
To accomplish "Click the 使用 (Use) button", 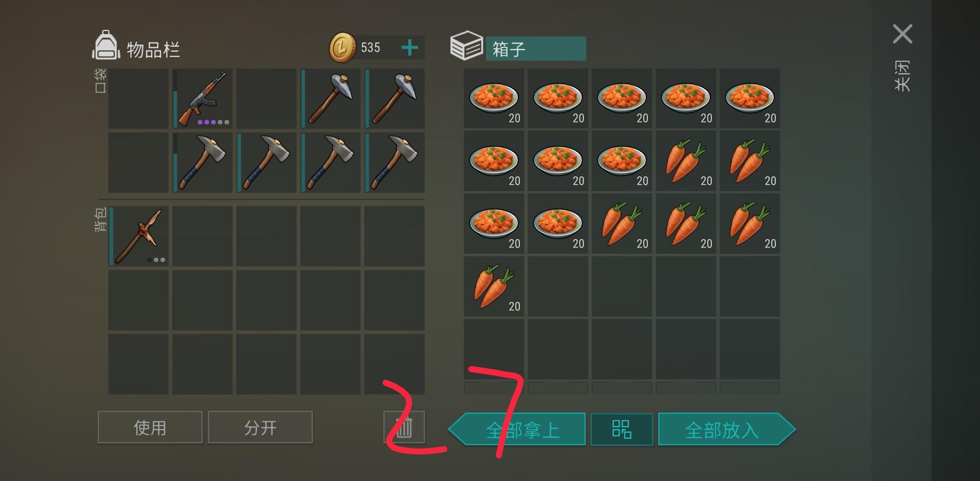I will (150, 427).
